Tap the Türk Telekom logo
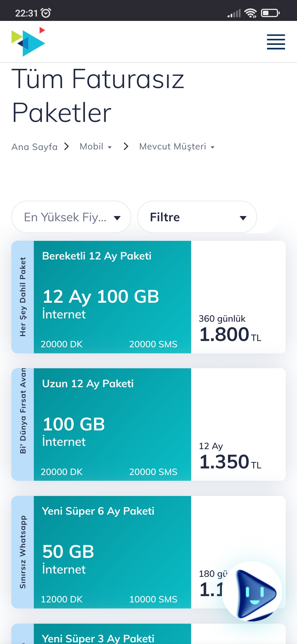 (28, 42)
